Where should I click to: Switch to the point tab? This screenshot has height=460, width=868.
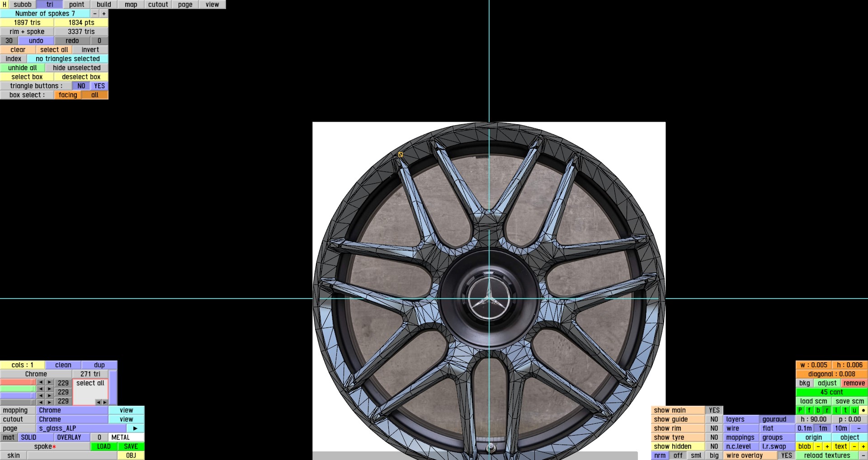[77, 5]
